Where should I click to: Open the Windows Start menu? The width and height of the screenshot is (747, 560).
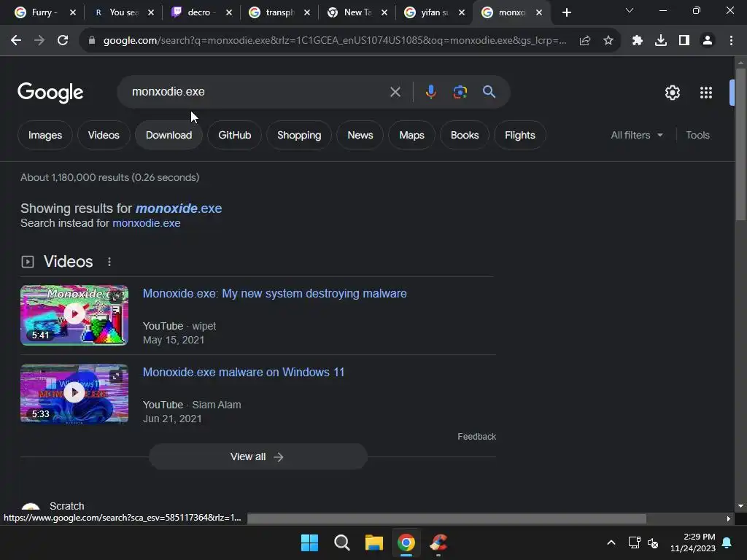click(x=309, y=542)
